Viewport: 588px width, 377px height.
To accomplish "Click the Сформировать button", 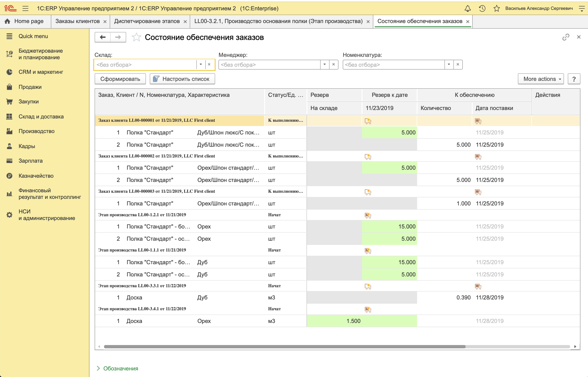I will (120, 79).
